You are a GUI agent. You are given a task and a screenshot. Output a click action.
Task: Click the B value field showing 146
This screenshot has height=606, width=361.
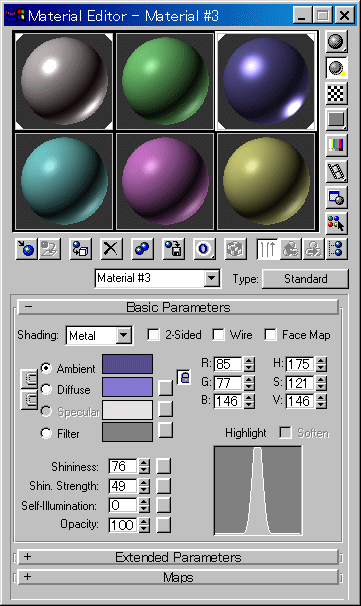228,401
